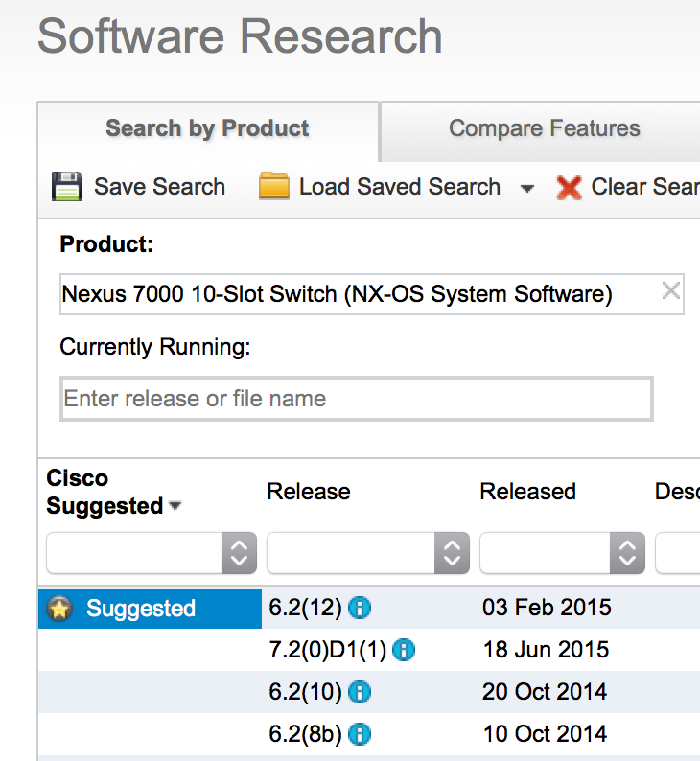Open the Release column filter combo box
The width and height of the screenshot is (700, 761).
coord(368,553)
